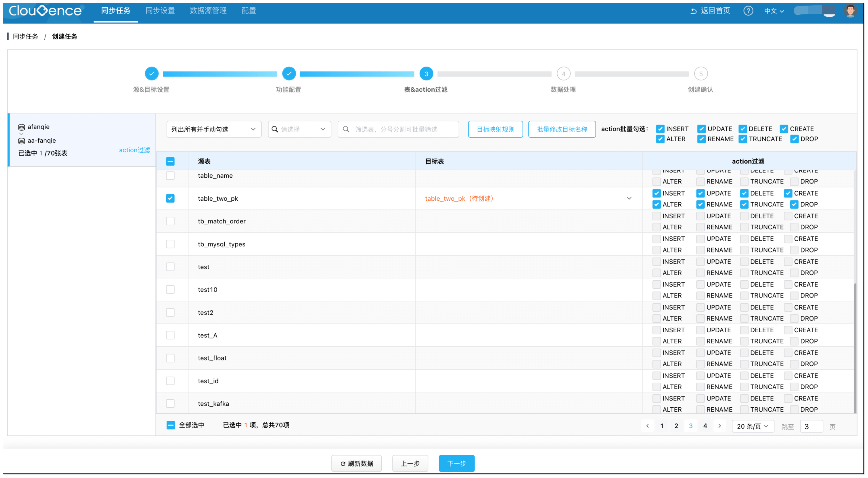Click action过滤 link in sidebar
This screenshot has height=478, width=868.
(134, 150)
